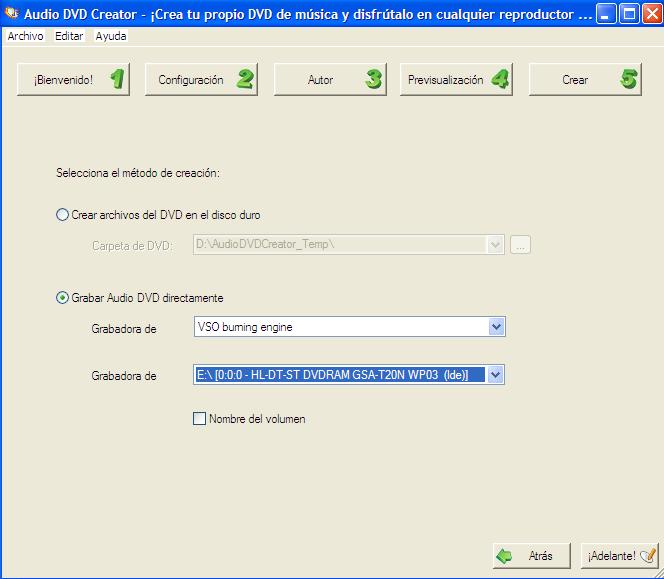Screen dimensions: 664x579
Task: Enable the Nombre del volumen checkbox
Action: pyautogui.click(x=199, y=419)
